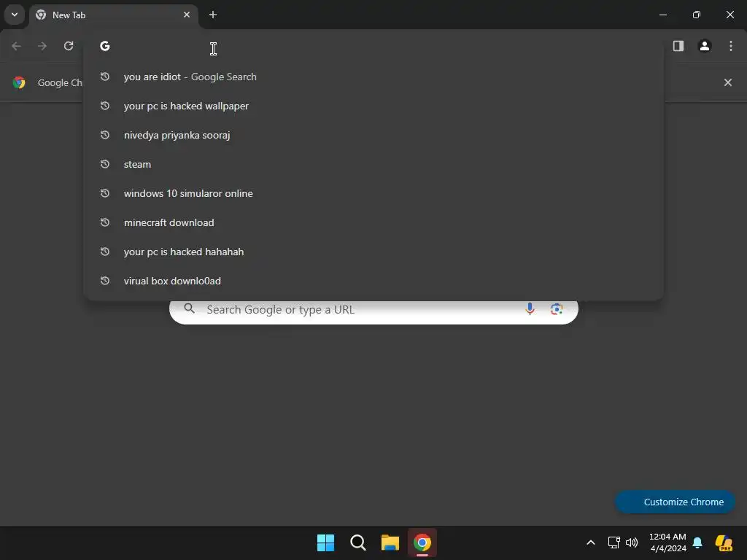Go back with the back arrow
747x560 pixels.
click(16, 46)
